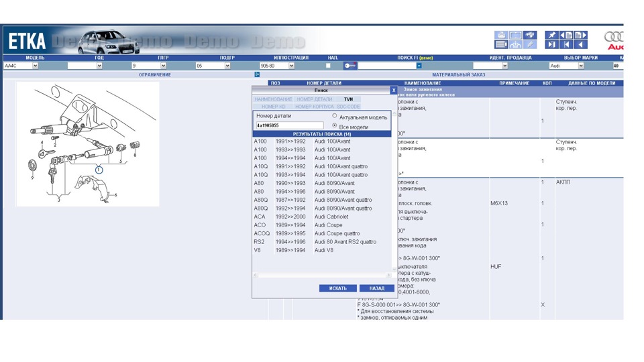Click the single back arrow icon

(580, 44)
